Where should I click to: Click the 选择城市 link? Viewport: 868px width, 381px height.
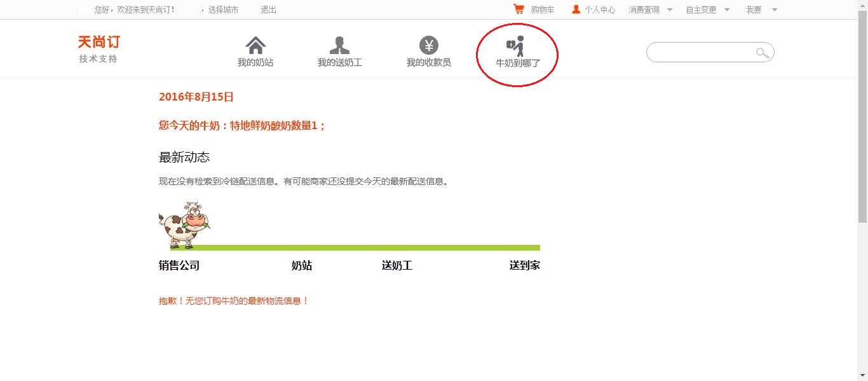coord(223,10)
